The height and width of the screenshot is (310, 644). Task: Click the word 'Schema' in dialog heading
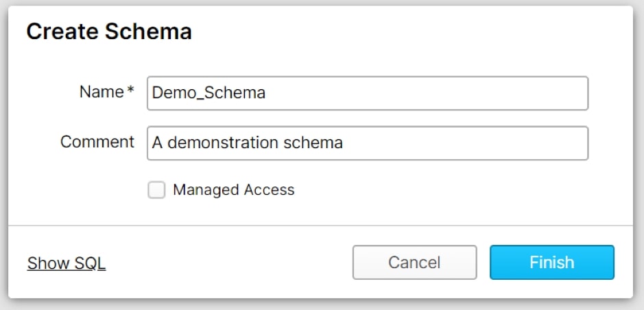tap(148, 32)
